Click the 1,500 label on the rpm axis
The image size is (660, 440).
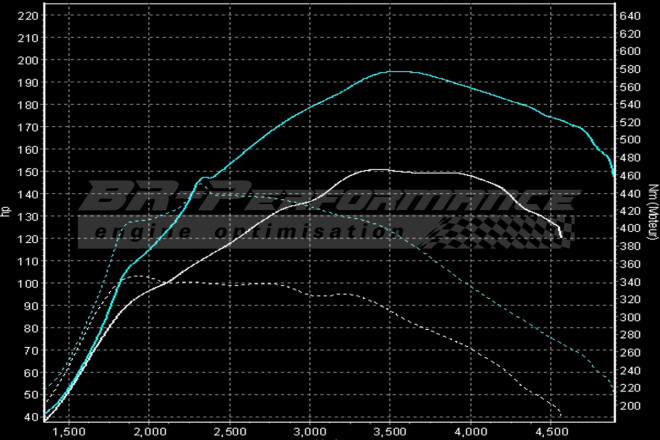point(68,431)
